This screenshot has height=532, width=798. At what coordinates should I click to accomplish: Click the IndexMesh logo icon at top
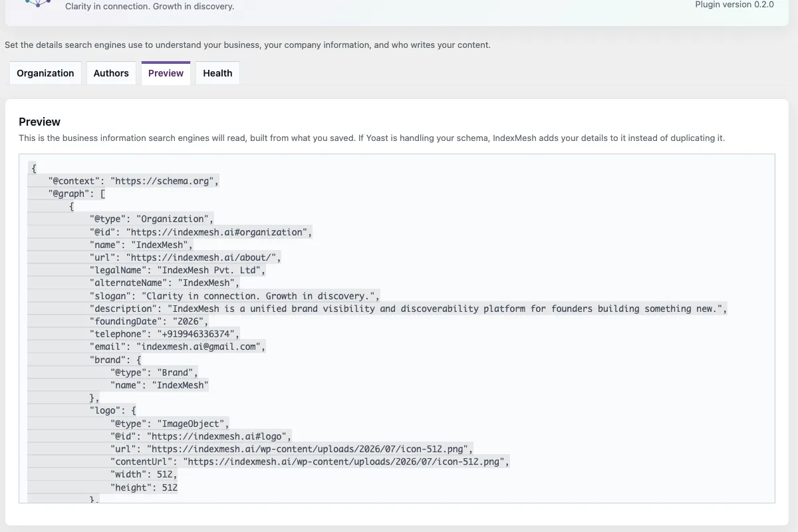[37, 3]
